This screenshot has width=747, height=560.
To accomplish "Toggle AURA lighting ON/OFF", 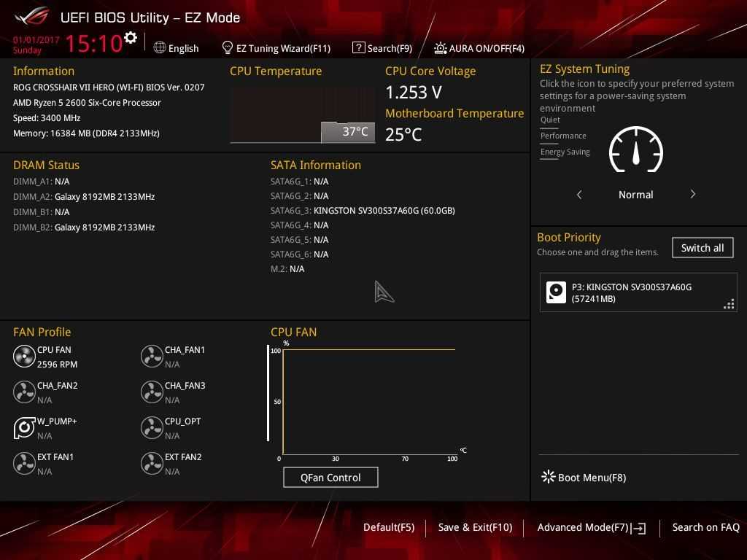I will coord(479,48).
